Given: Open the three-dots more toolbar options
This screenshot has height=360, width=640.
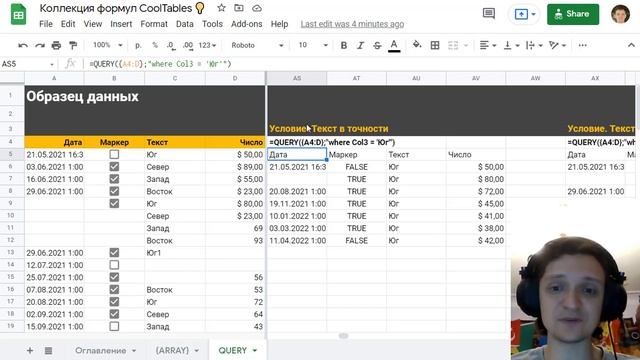Looking at the screenshot, I should point(582,45).
